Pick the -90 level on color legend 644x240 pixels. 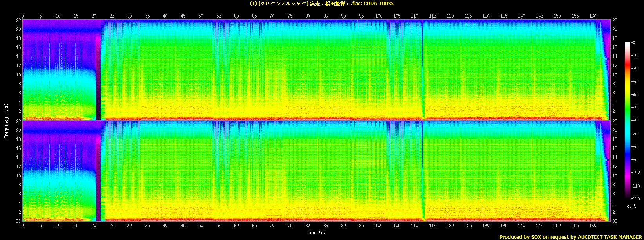635,160
